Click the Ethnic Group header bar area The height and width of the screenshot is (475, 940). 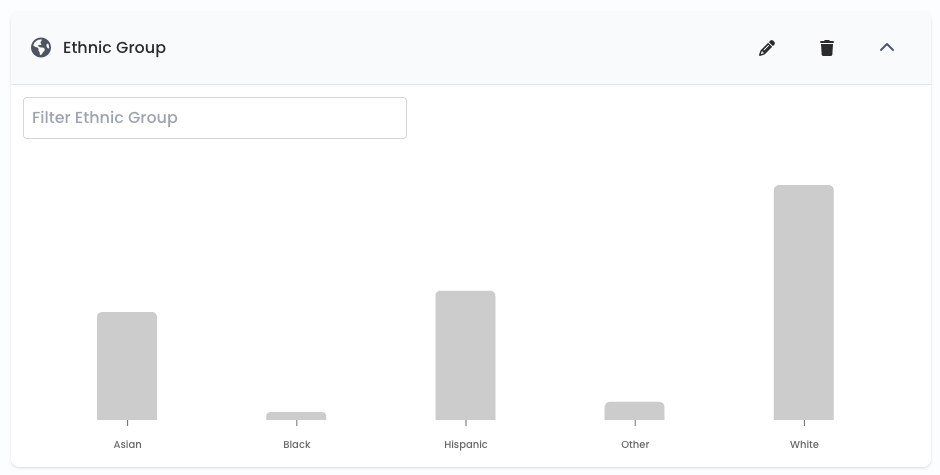[x=471, y=47]
